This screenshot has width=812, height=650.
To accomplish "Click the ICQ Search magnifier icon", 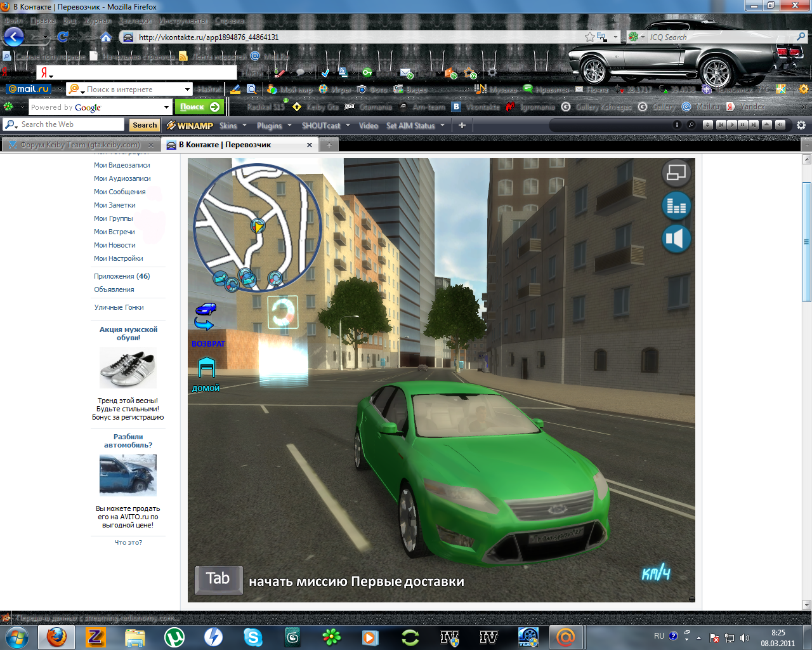I will tap(801, 37).
